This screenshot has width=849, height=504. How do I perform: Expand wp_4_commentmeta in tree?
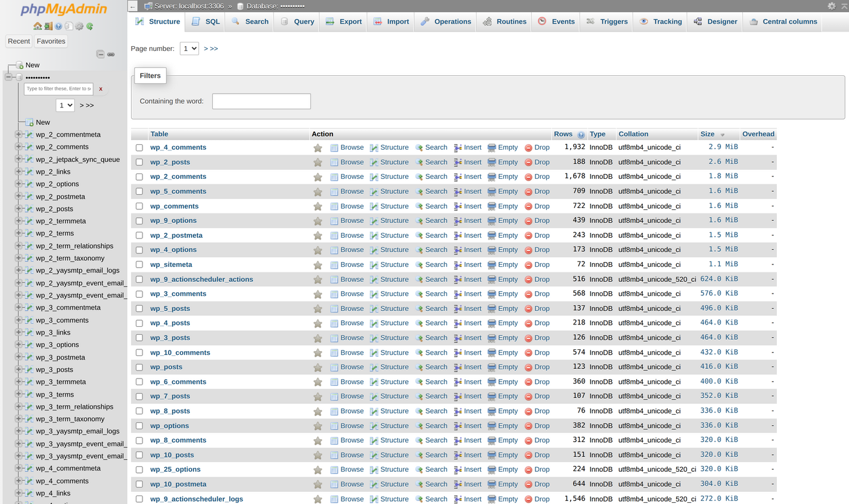click(x=18, y=468)
